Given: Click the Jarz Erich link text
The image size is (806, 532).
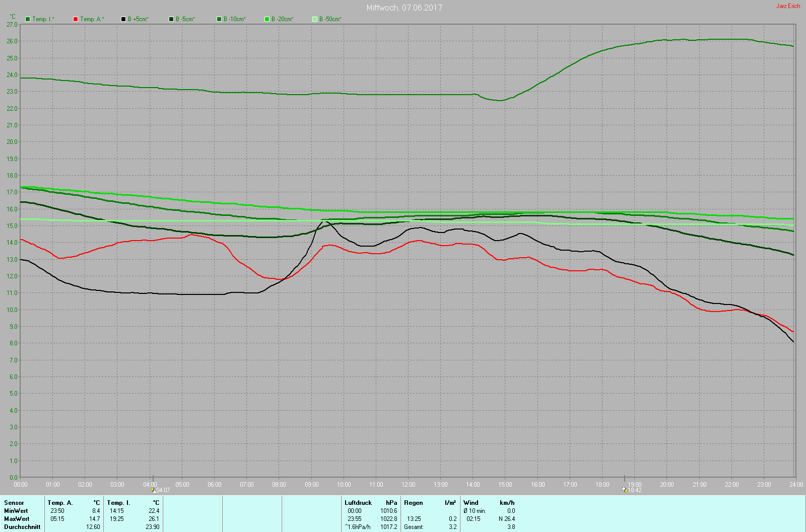Looking at the screenshot, I should pos(788,6).
